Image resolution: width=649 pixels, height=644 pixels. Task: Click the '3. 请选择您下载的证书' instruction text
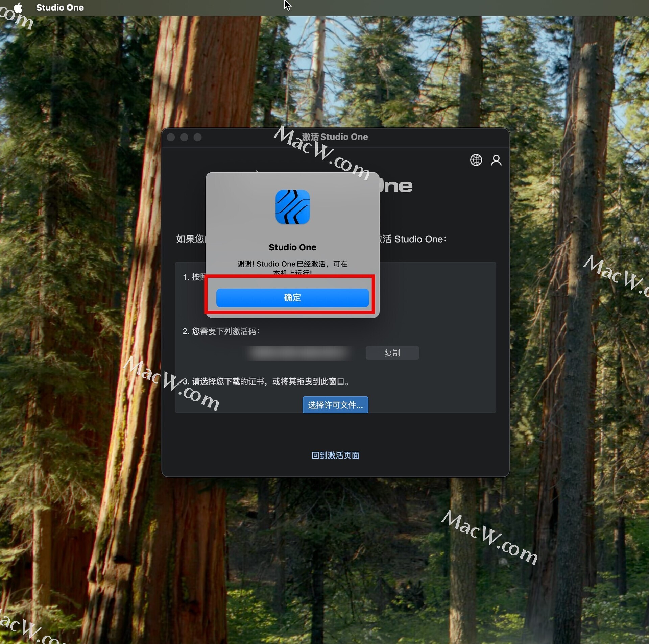pos(267,381)
